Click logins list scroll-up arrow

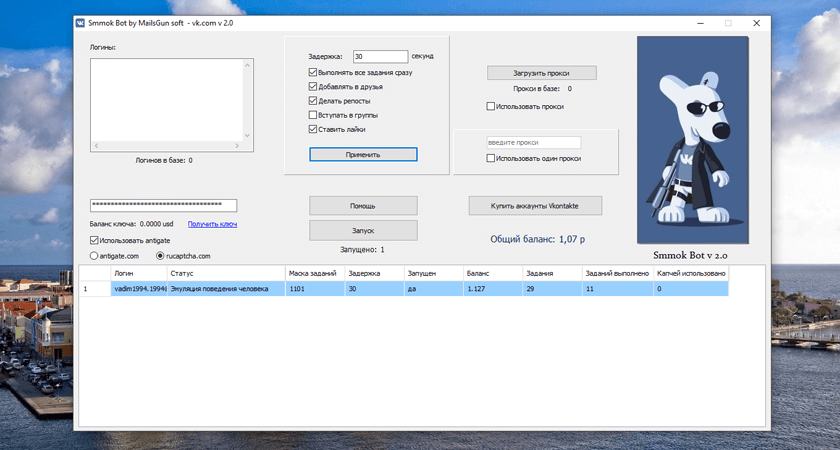[x=247, y=65]
